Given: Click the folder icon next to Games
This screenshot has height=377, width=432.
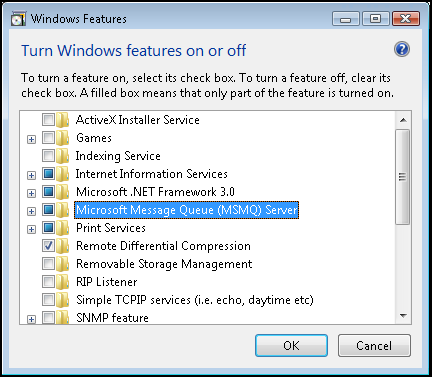Looking at the screenshot, I should [62, 138].
